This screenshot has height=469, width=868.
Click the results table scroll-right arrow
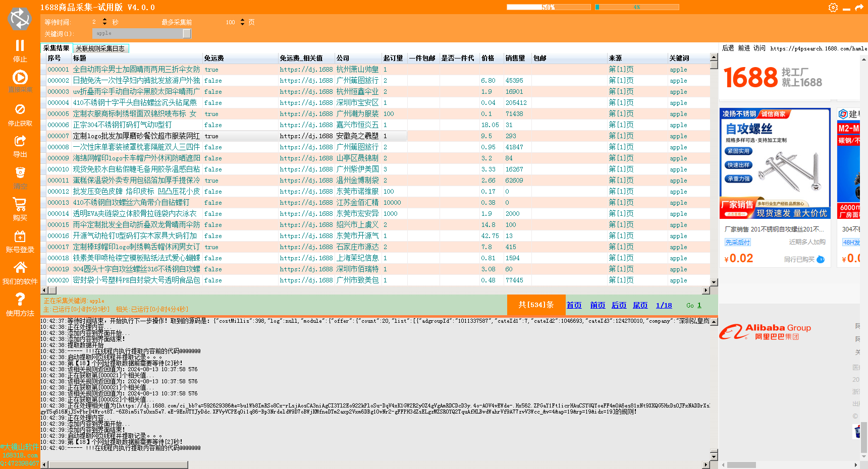[x=706, y=290]
